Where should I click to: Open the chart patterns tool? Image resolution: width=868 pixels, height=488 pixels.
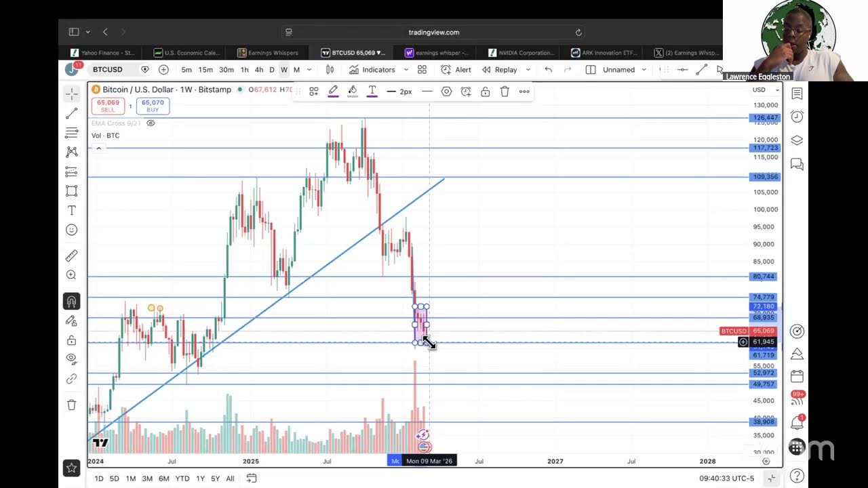coord(71,152)
